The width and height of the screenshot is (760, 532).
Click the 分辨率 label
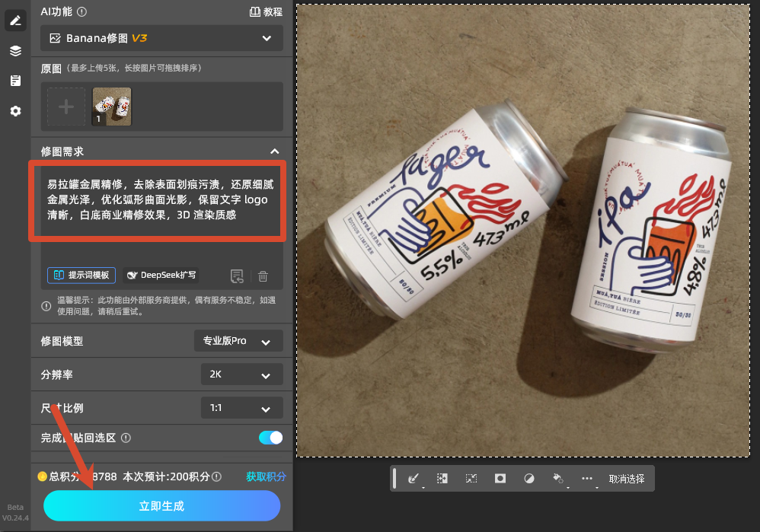(56, 374)
